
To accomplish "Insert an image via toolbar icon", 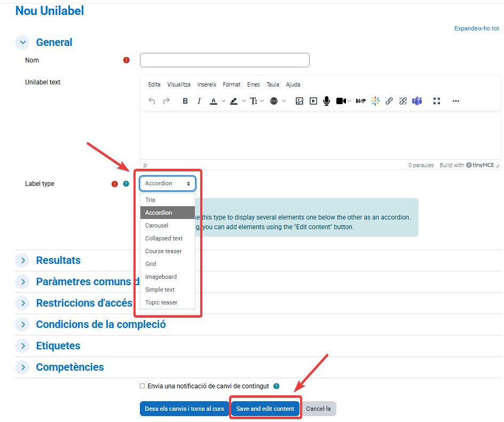I will [300, 101].
